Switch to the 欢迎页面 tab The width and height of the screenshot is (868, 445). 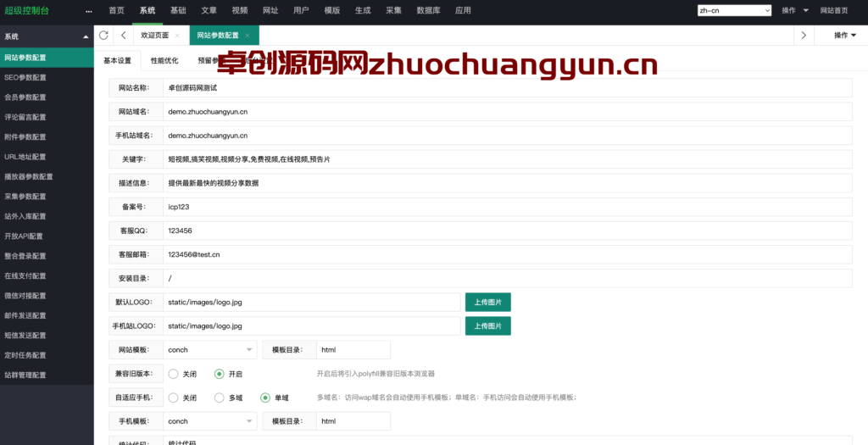[x=155, y=36]
